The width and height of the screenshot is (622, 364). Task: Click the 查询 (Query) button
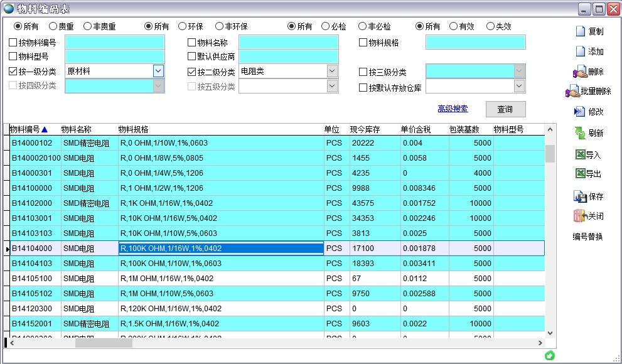coord(505,109)
